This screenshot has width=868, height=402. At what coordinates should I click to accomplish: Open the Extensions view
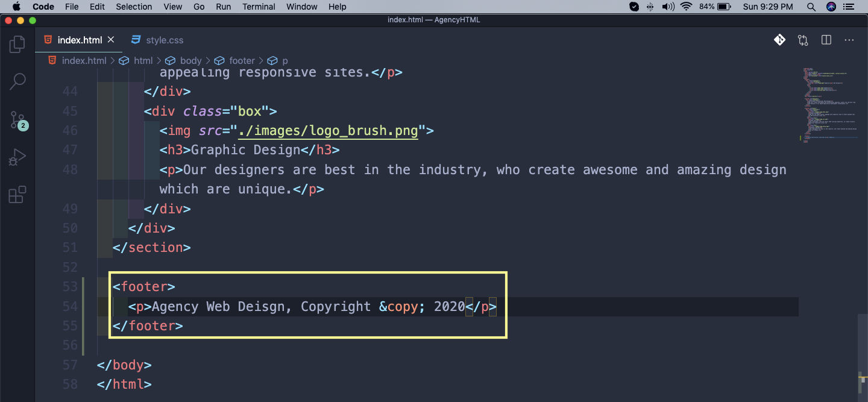[x=17, y=195]
